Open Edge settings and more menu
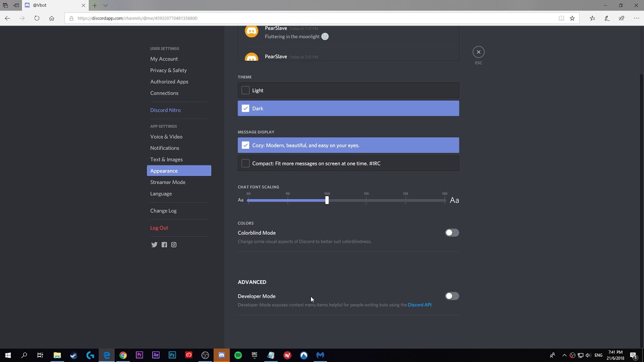Viewport: 644px width, 362px height. [636, 18]
